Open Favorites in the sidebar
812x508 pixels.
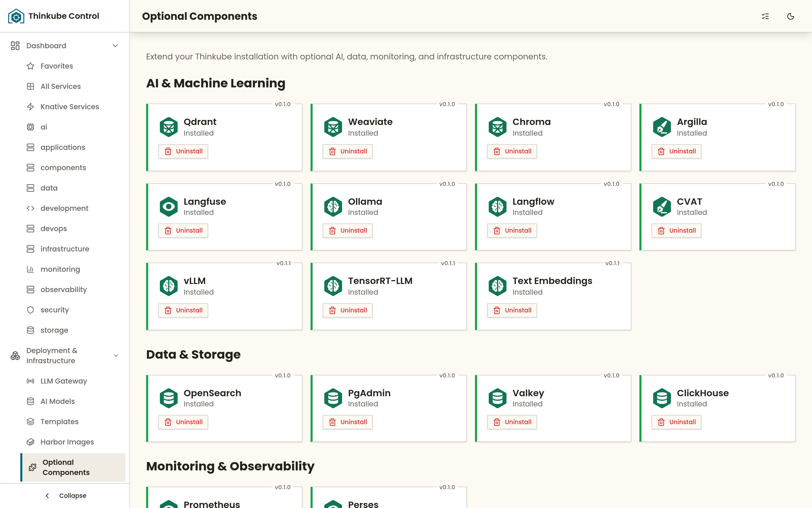pos(73,66)
